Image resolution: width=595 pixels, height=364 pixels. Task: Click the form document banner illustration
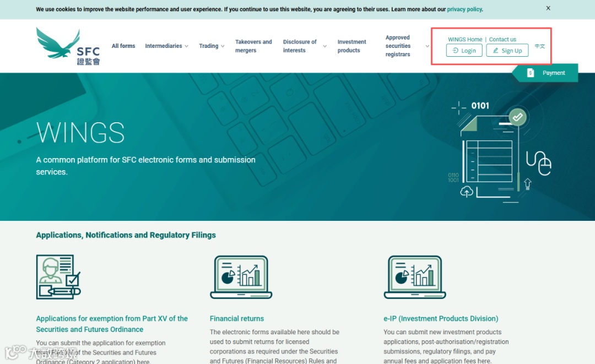point(501,151)
